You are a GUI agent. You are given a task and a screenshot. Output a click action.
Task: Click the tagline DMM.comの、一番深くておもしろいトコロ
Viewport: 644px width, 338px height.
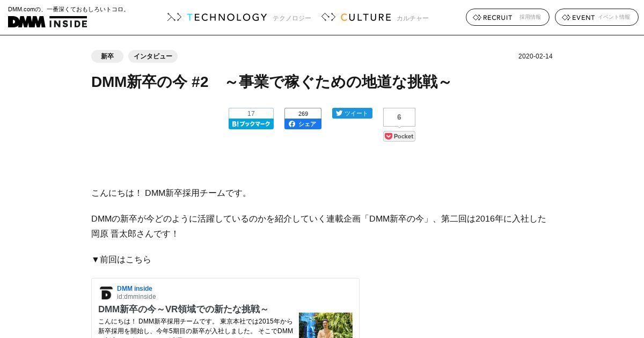[68, 9]
